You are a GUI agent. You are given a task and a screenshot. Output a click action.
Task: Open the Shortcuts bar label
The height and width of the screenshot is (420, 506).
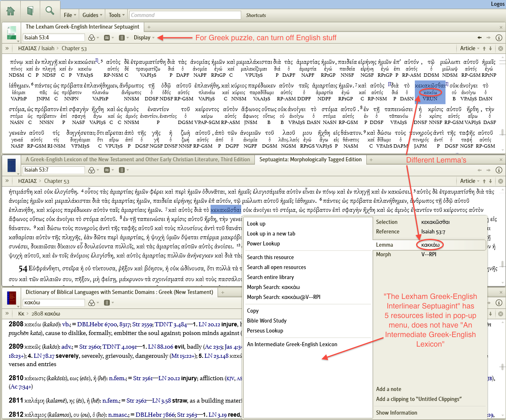[256, 15]
